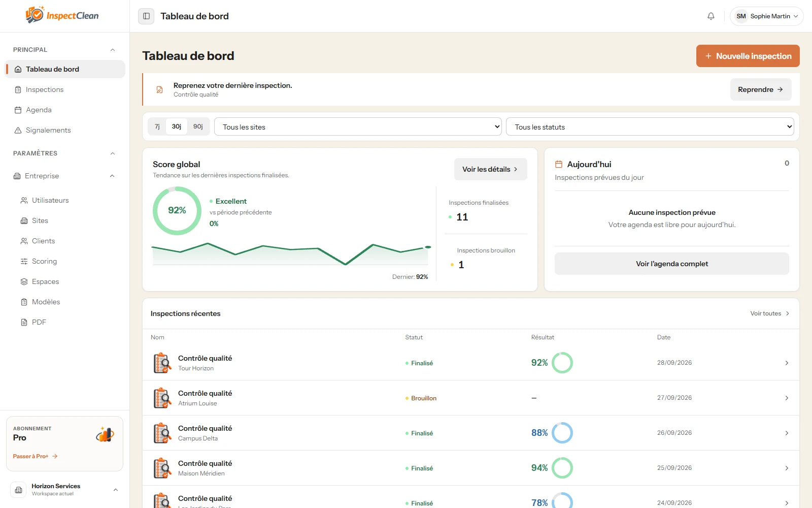Open the notifications bell

(711, 16)
